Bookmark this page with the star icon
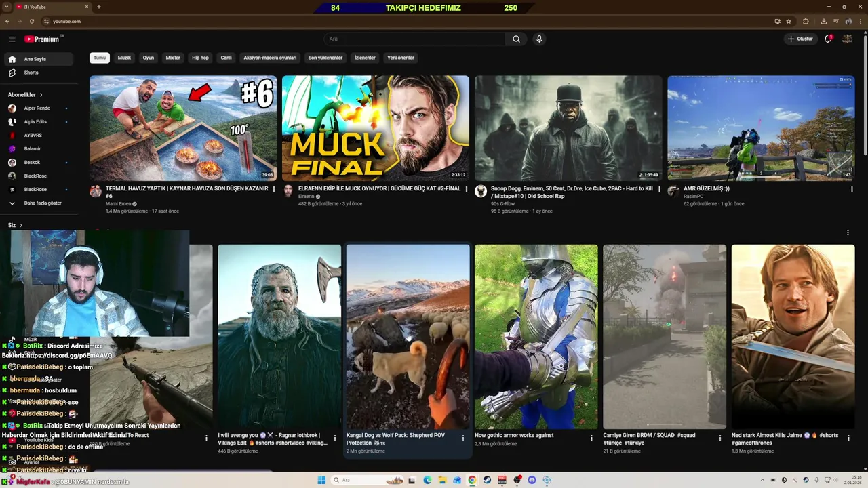This screenshot has height=488, width=868. click(x=789, y=22)
